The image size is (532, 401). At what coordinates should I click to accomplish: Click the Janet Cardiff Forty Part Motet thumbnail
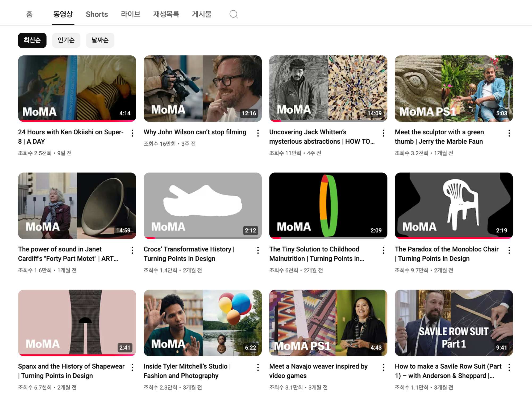tap(77, 206)
